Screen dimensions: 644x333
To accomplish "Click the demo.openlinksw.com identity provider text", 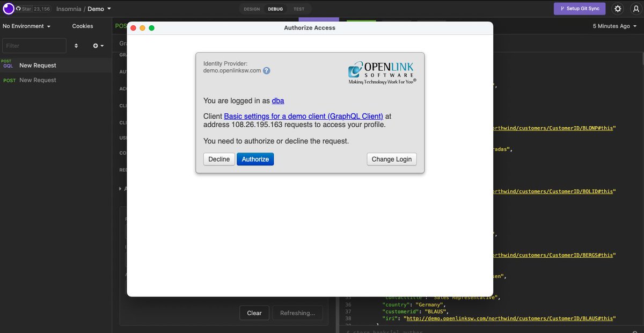I will (x=232, y=70).
